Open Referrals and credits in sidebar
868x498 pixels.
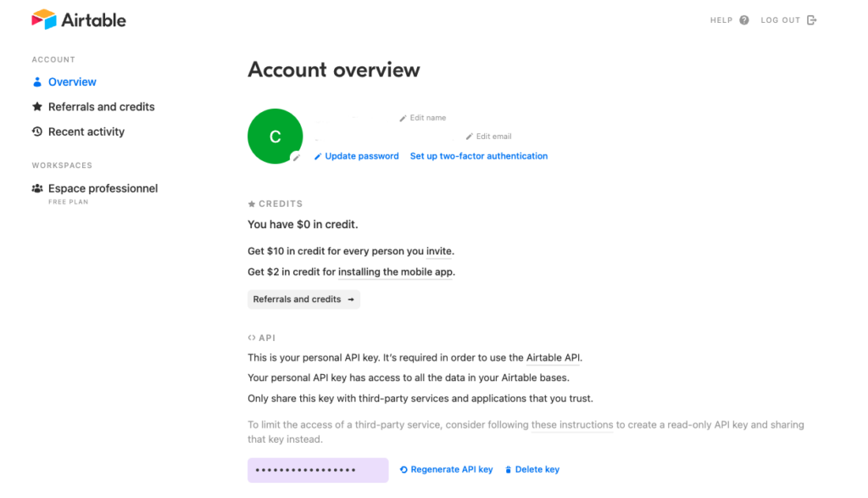tap(101, 107)
